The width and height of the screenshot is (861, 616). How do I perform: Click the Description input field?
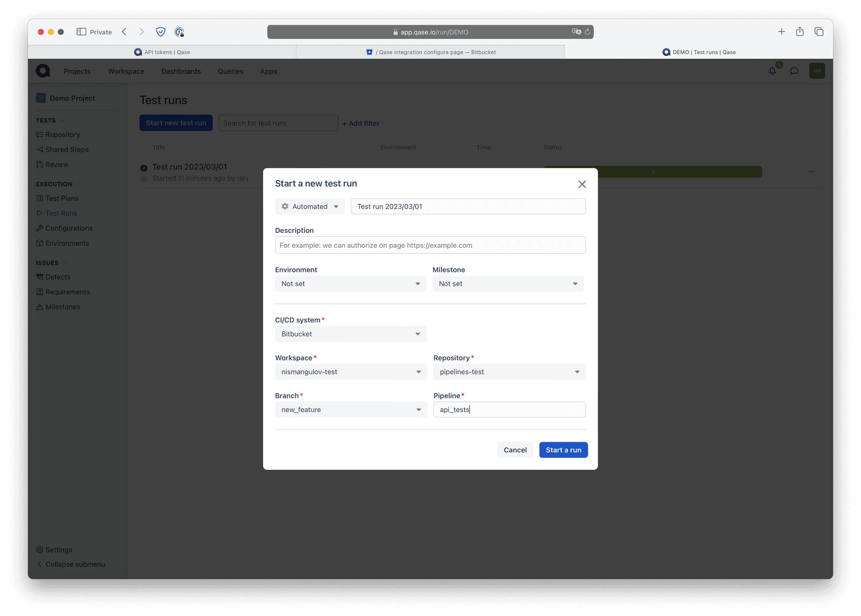tap(430, 245)
